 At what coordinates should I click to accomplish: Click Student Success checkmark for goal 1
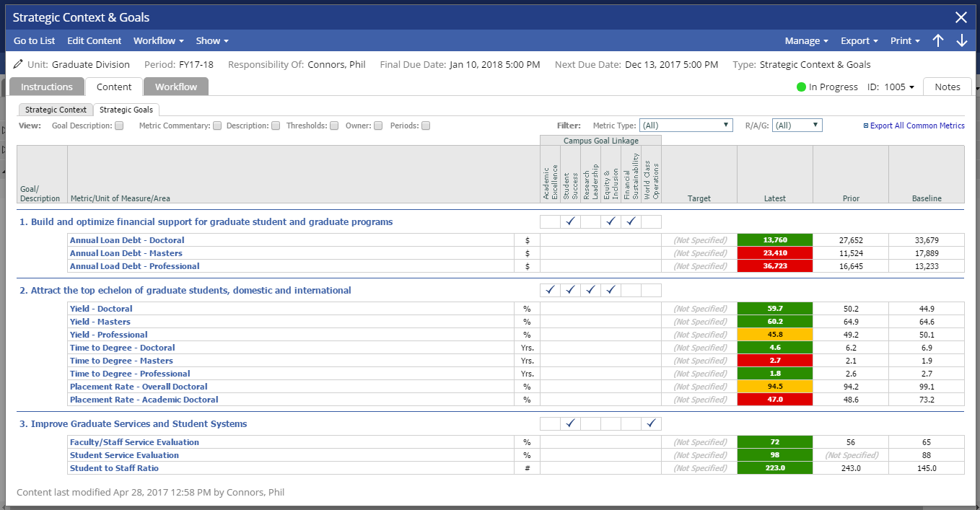[570, 221]
